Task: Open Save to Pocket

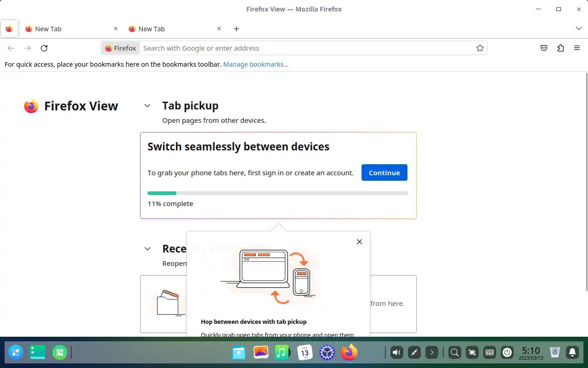Action: point(544,48)
